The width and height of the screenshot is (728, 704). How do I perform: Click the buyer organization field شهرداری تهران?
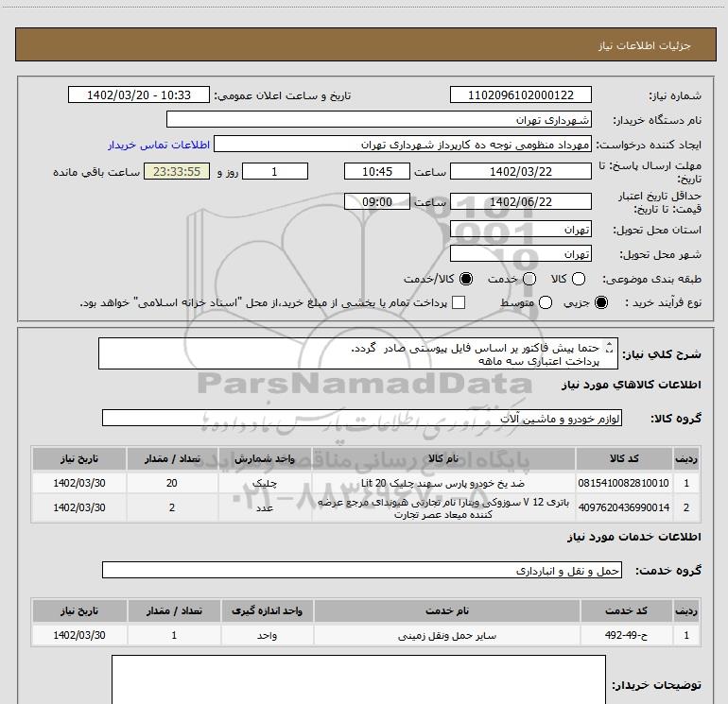pos(379,120)
